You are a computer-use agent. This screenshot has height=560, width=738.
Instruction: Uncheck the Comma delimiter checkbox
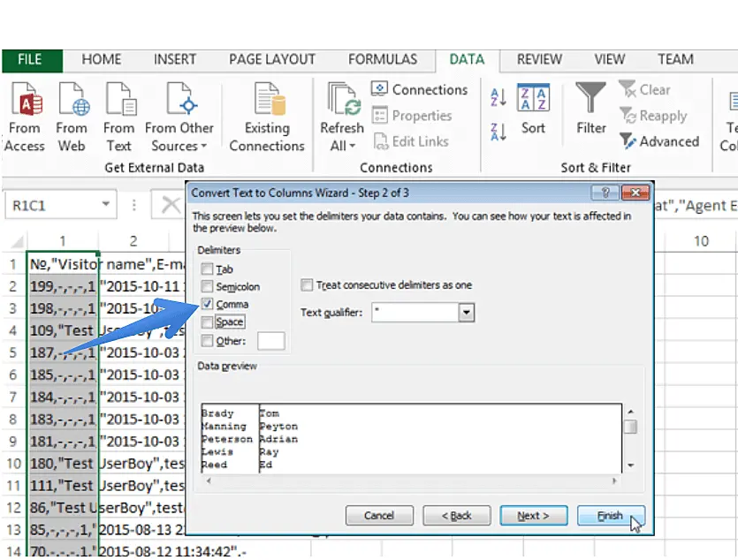click(207, 305)
